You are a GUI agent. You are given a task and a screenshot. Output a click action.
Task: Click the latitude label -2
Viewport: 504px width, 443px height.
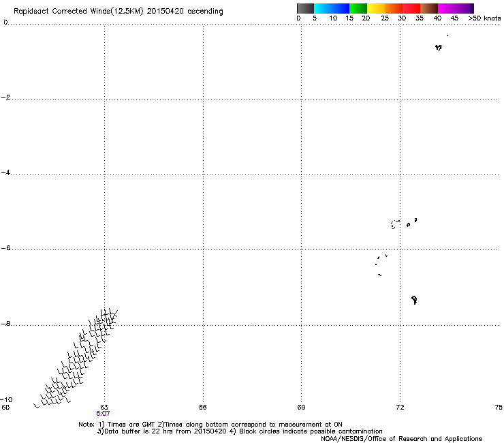coord(6,97)
